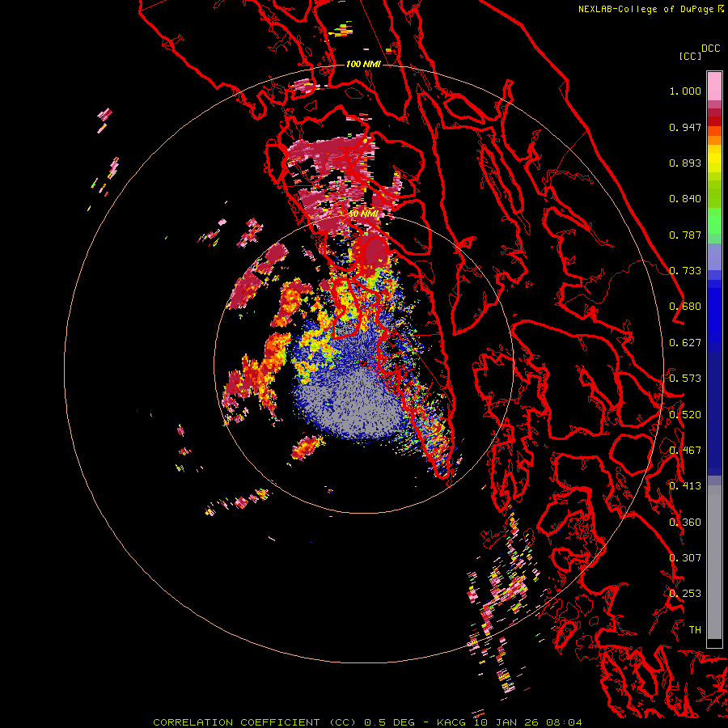Click the 0.307 color scale value
The height and width of the screenshot is (728, 728).
click(x=685, y=558)
